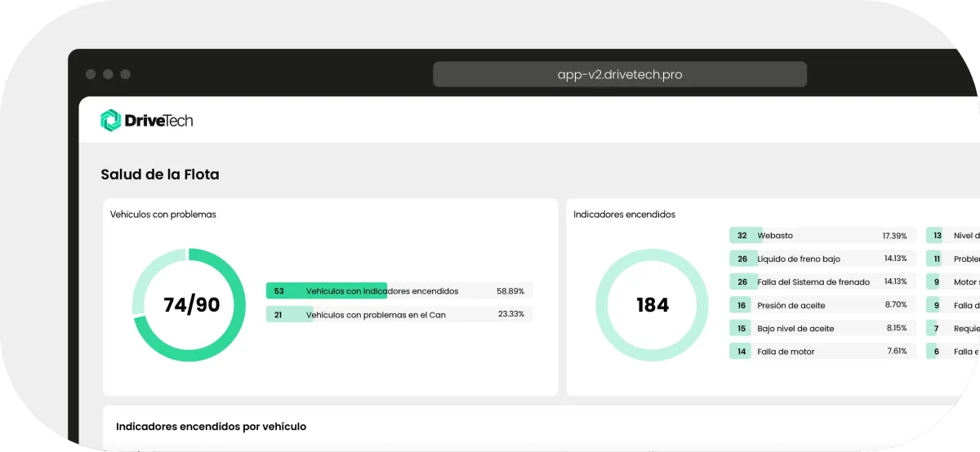The image size is (980, 452).
Task: Click the count badge 15
Action: 742,328
